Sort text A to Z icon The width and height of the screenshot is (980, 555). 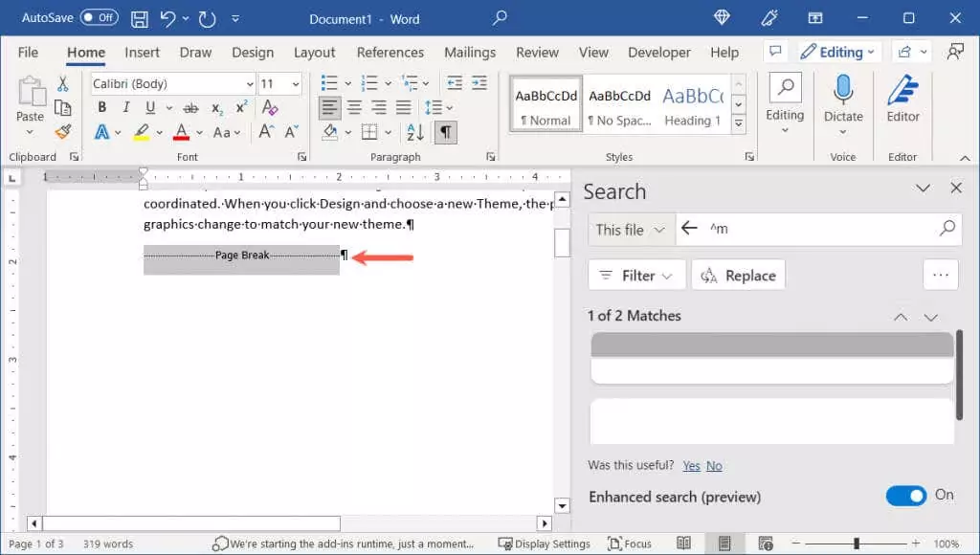tap(415, 132)
